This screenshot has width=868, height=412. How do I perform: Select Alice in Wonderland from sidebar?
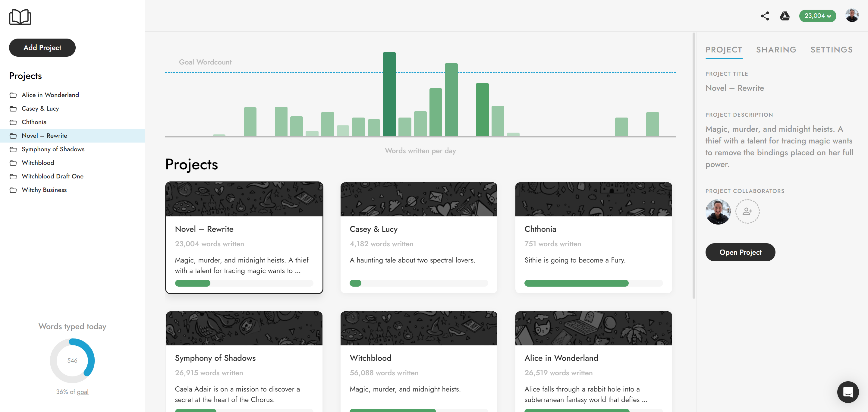pyautogui.click(x=50, y=95)
